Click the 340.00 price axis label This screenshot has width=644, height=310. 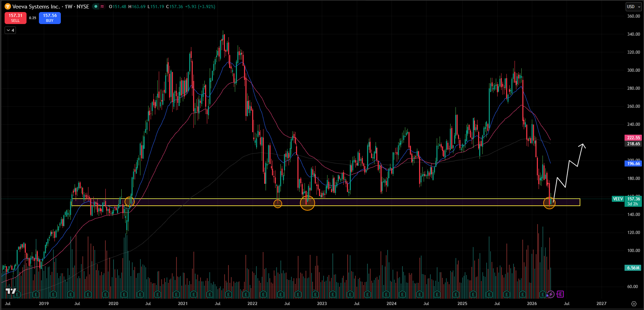click(x=633, y=34)
